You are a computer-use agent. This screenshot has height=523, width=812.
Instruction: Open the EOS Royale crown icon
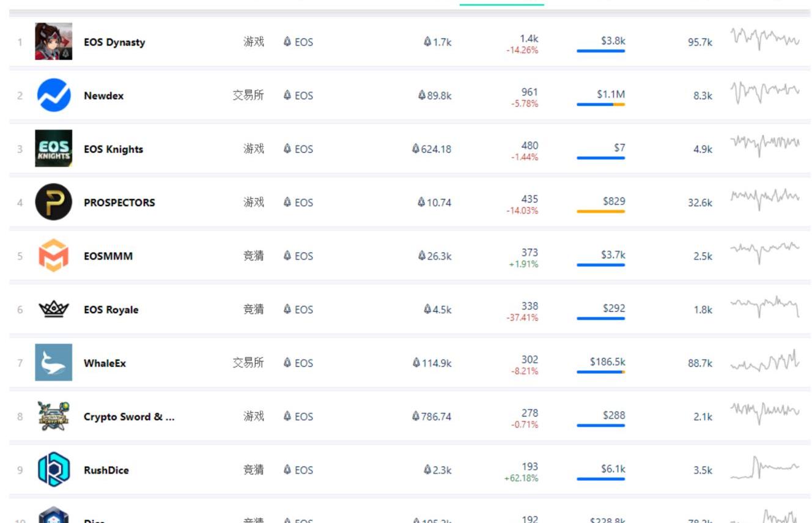(x=53, y=310)
